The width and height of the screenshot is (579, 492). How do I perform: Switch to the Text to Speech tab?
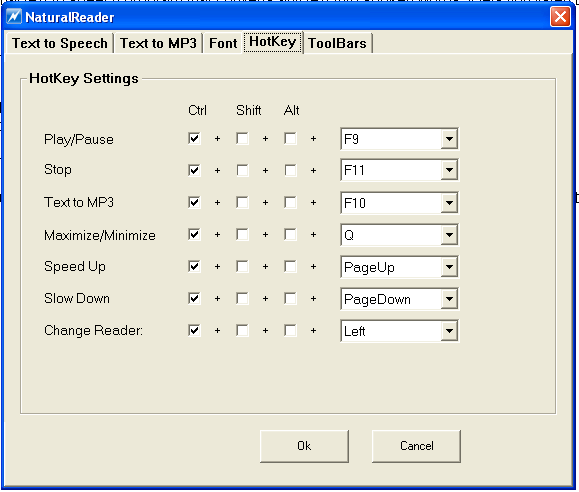coord(59,43)
